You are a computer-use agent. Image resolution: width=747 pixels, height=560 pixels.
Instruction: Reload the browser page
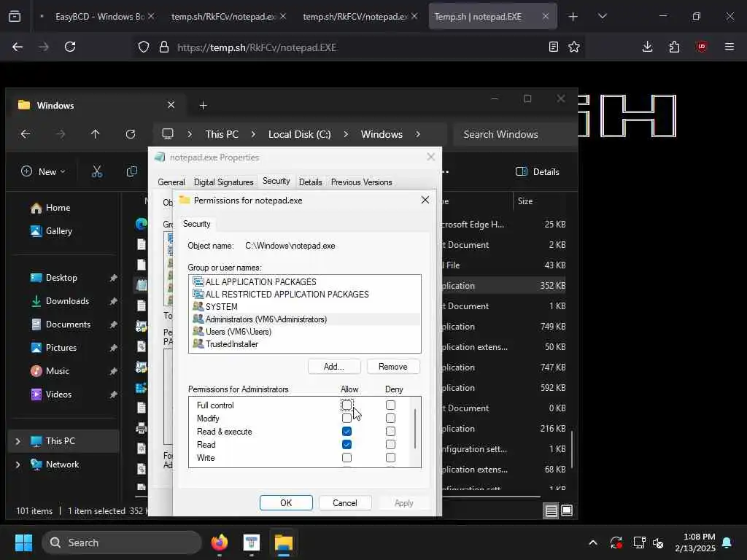(70, 47)
